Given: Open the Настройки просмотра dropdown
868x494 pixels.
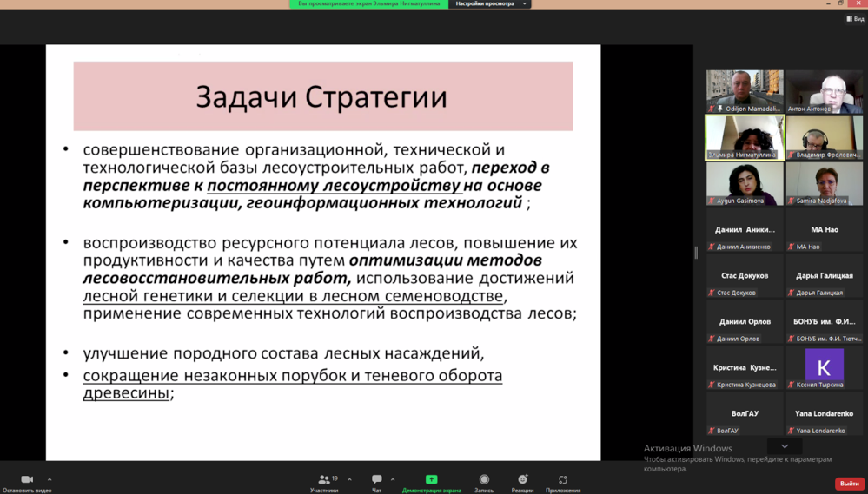Looking at the screenshot, I should tap(490, 4).
